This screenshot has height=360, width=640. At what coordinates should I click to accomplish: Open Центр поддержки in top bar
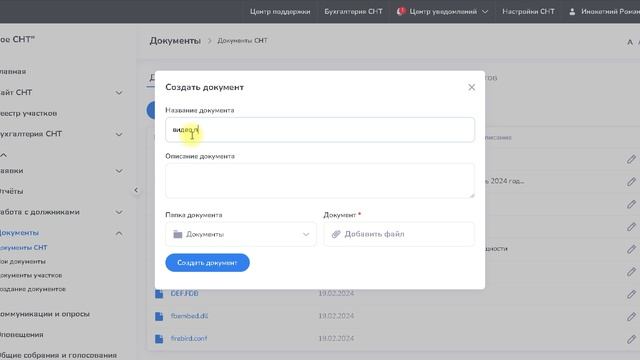(x=280, y=11)
